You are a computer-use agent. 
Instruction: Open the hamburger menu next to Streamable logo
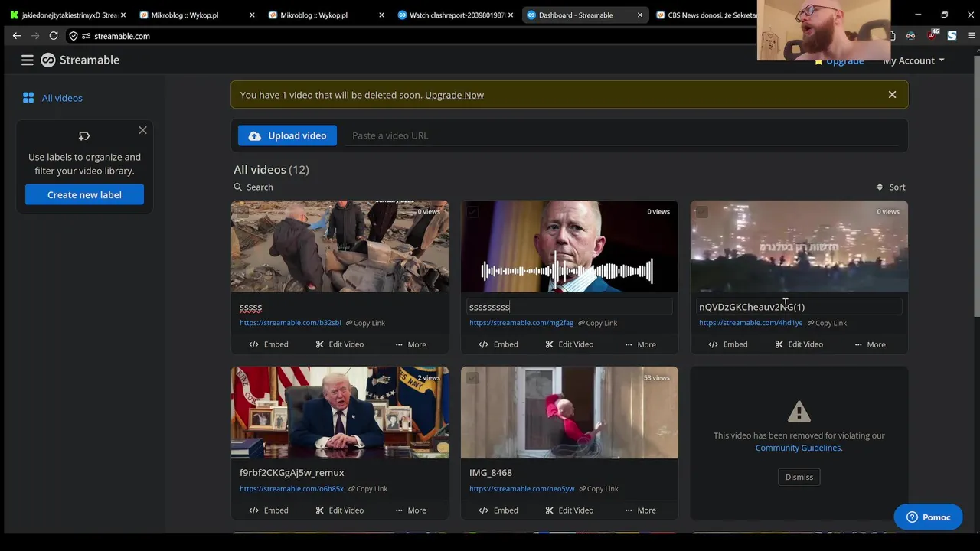[x=27, y=60]
